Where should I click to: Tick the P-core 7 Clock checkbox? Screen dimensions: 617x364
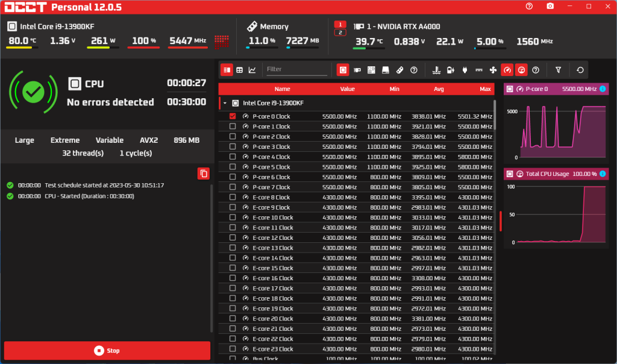click(x=233, y=187)
